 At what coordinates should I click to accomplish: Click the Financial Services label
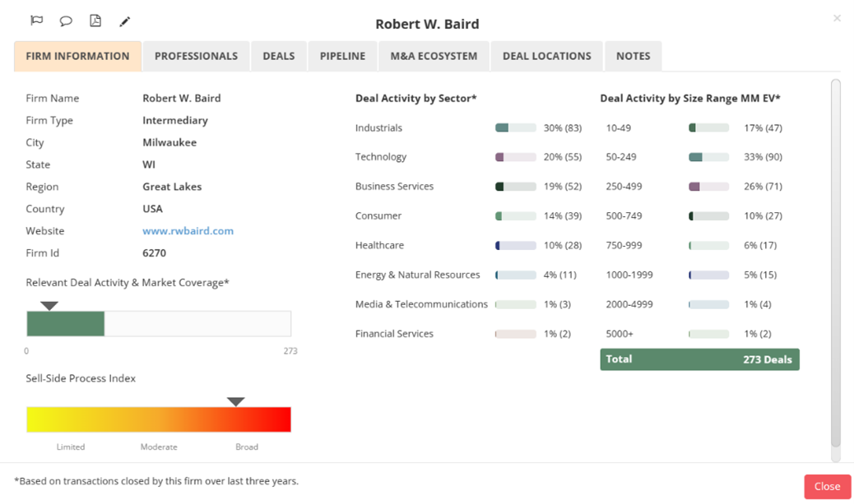tap(394, 334)
